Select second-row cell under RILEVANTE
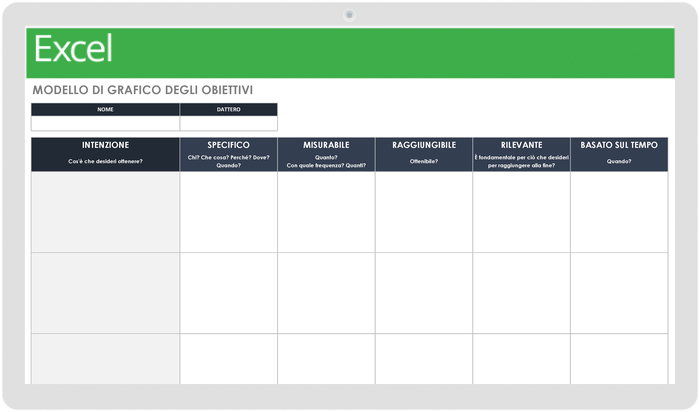 [521, 293]
